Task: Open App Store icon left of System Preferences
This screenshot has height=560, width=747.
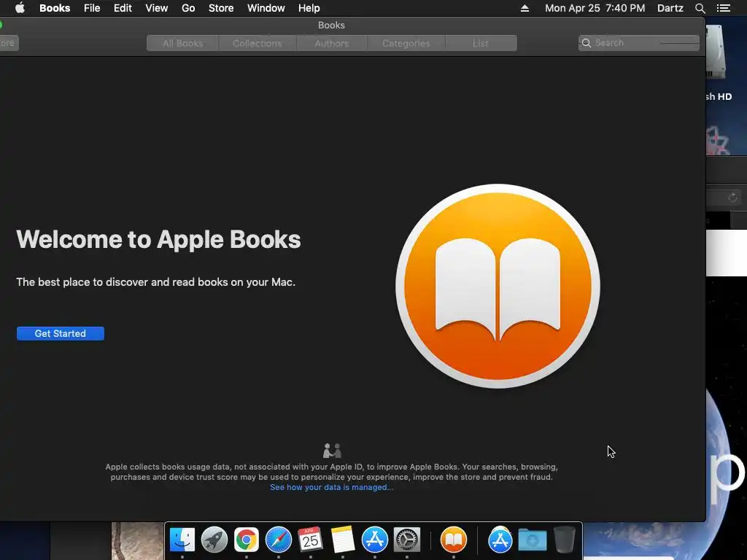Action: point(375,540)
